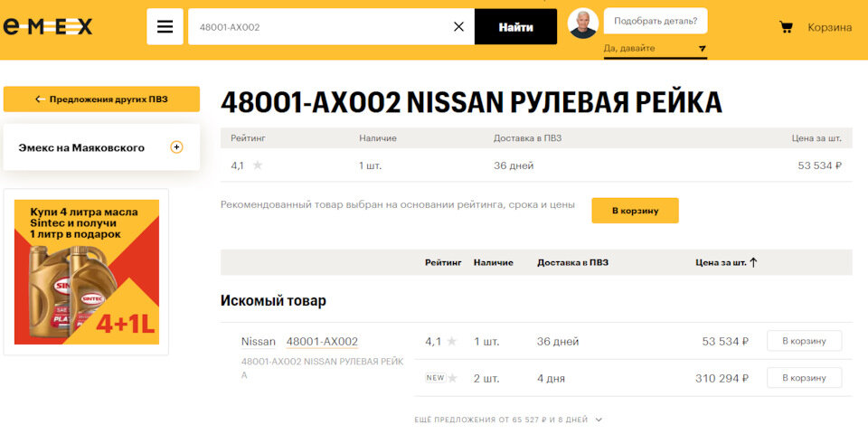
Task: Expand the Эмекс на Маяковского plus icon
Action: pyautogui.click(x=176, y=147)
